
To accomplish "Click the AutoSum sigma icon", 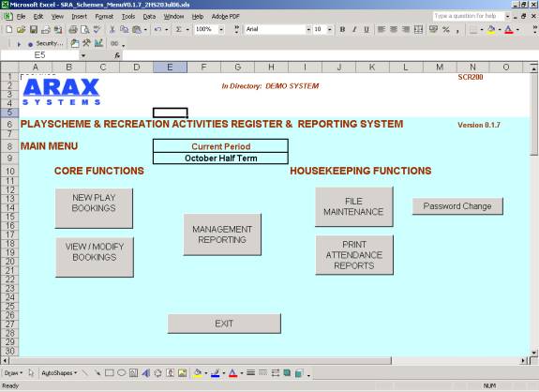I will tap(178, 30).
